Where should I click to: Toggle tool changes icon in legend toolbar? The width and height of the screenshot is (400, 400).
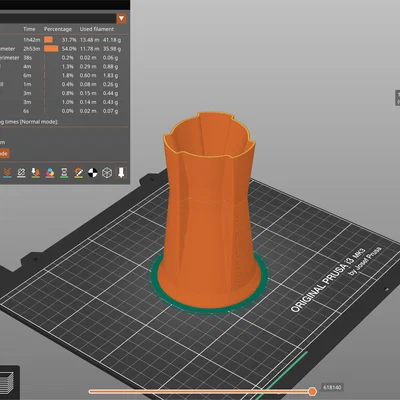[36, 173]
